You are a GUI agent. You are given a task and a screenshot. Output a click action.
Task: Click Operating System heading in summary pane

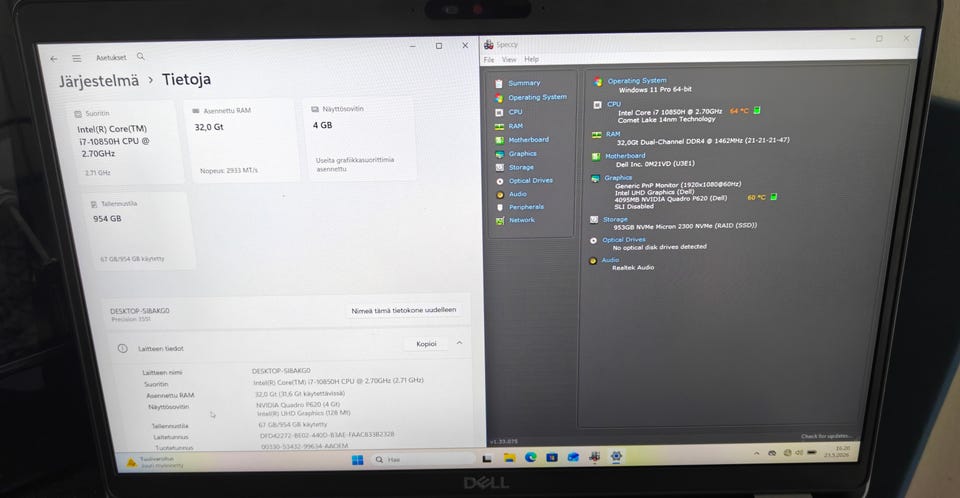pyautogui.click(x=637, y=81)
